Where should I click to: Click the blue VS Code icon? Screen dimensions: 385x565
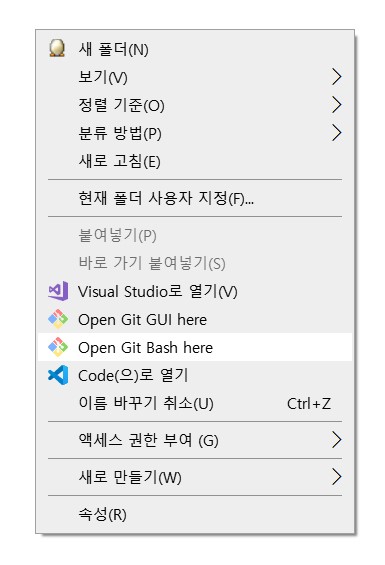(58, 375)
